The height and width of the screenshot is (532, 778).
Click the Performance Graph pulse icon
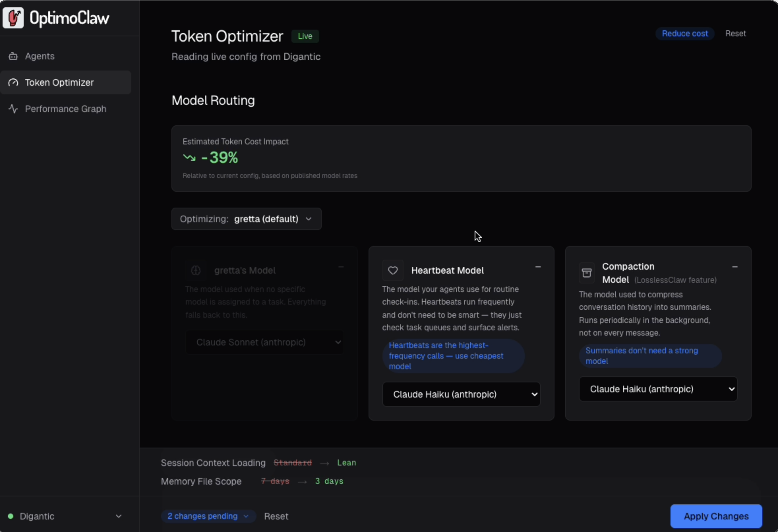click(13, 109)
